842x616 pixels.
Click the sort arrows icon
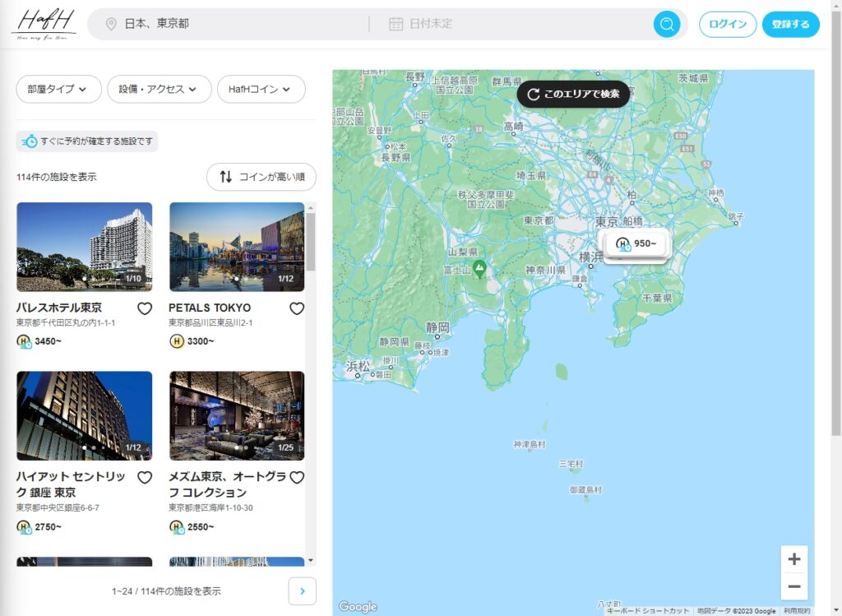pos(226,177)
